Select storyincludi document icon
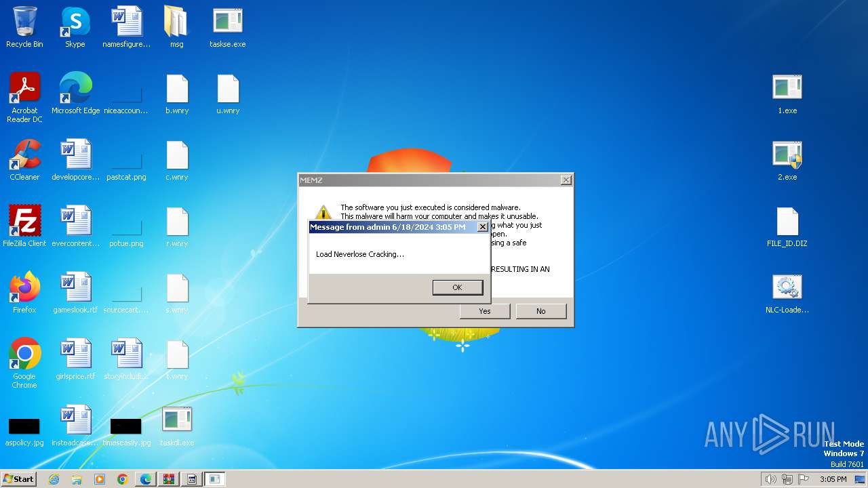 click(x=126, y=359)
